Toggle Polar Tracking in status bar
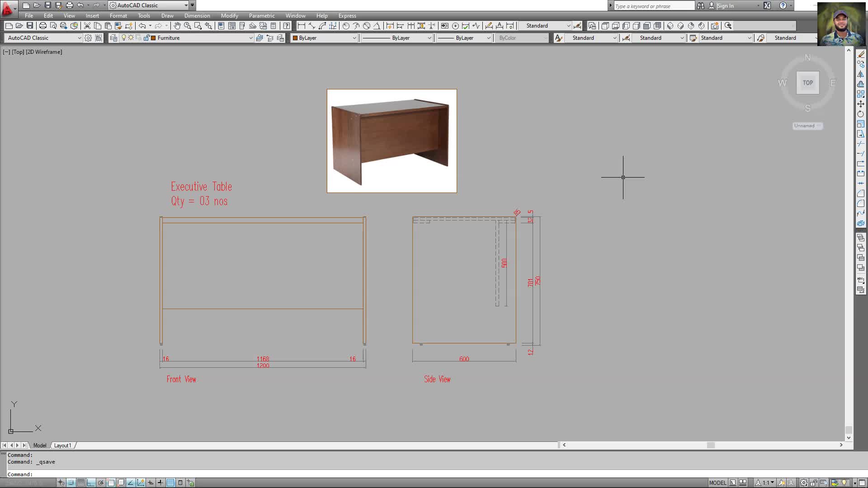Screen dimensions: 868x488 tap(101, 483)
